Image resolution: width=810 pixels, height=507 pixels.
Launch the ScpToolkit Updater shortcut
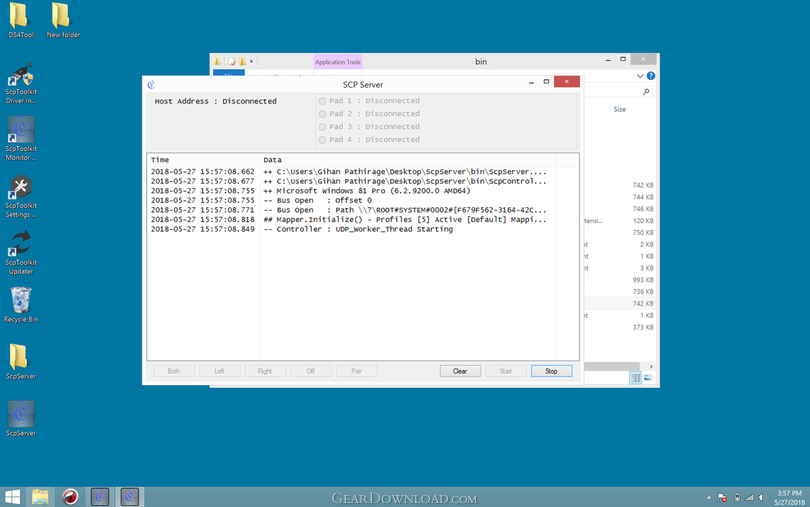(21, 253)
